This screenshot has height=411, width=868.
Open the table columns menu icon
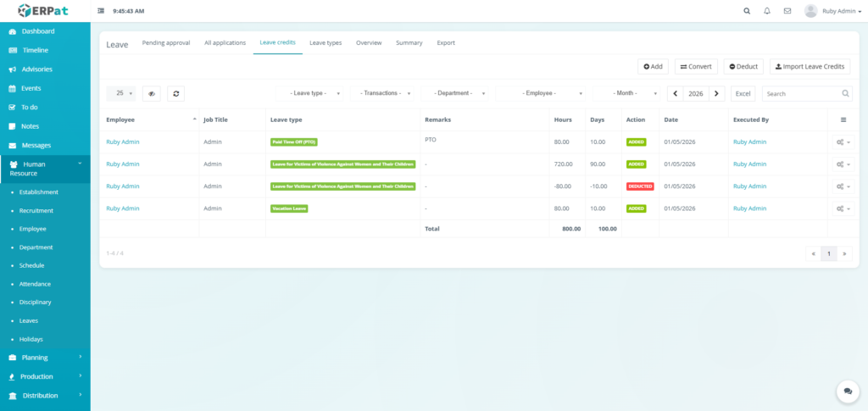pyautogui.click(x=843, y=119)
